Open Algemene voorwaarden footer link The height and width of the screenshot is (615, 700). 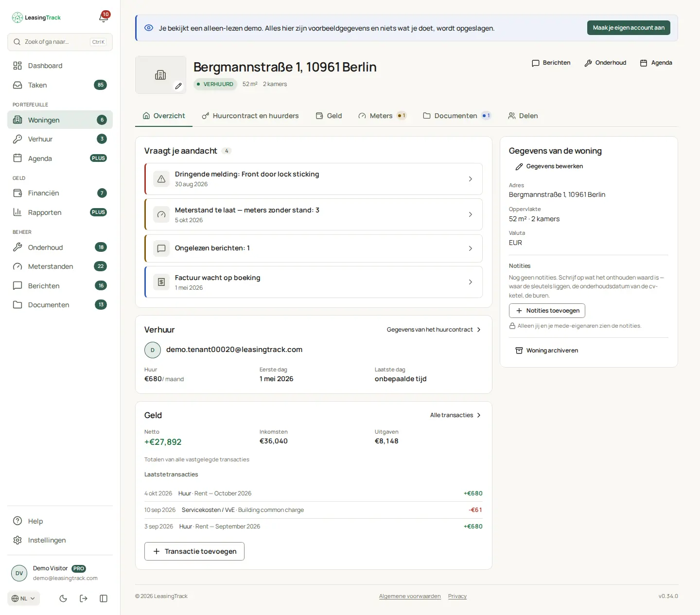tap(410, 596)
